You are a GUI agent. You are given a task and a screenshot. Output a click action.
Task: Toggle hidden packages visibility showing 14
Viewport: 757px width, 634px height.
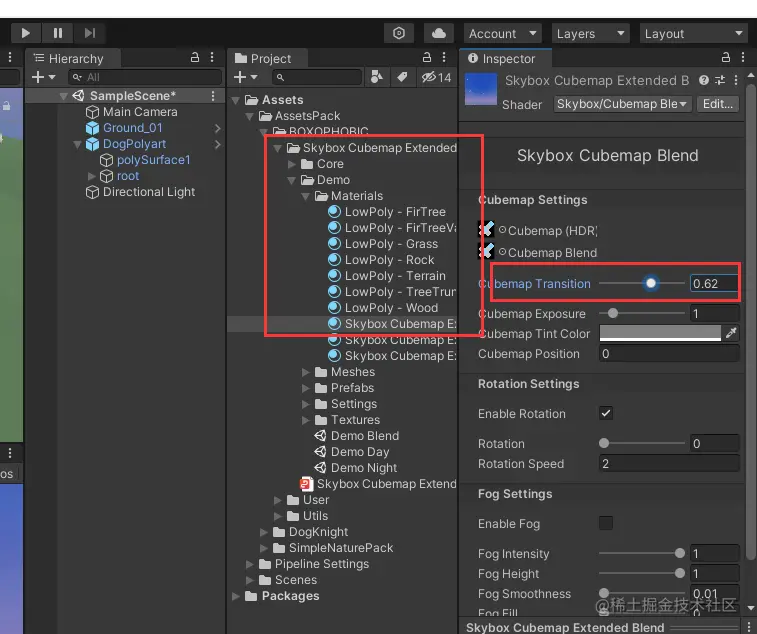pos(436,77)
